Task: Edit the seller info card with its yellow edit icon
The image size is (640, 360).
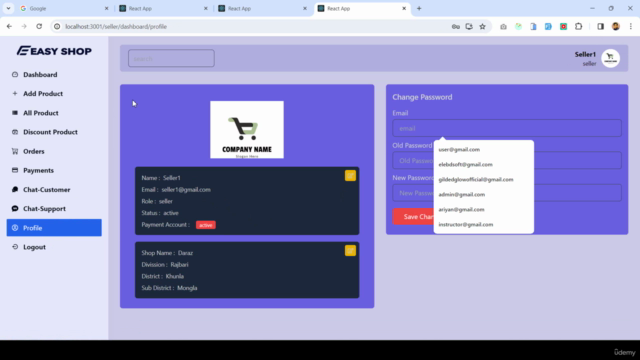Action: (x=350, y=176)
